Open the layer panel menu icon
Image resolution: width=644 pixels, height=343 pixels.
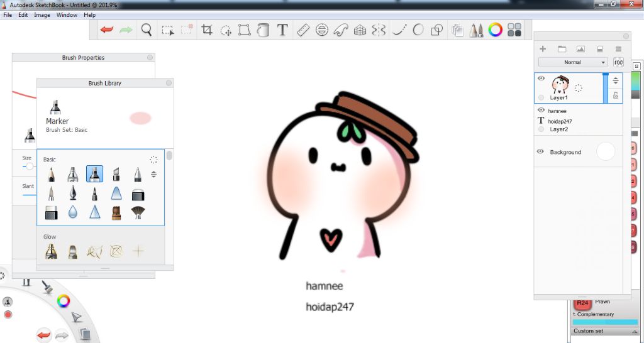[619, 49]
